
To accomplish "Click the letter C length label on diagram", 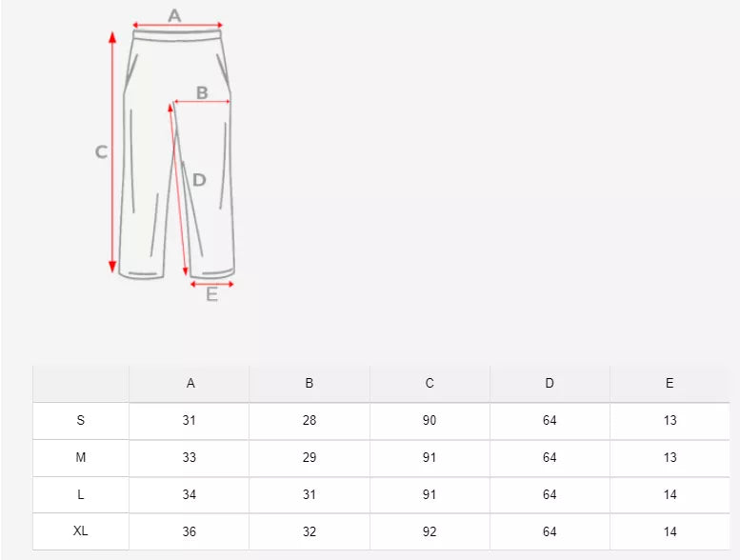I will tap(100, 152).
